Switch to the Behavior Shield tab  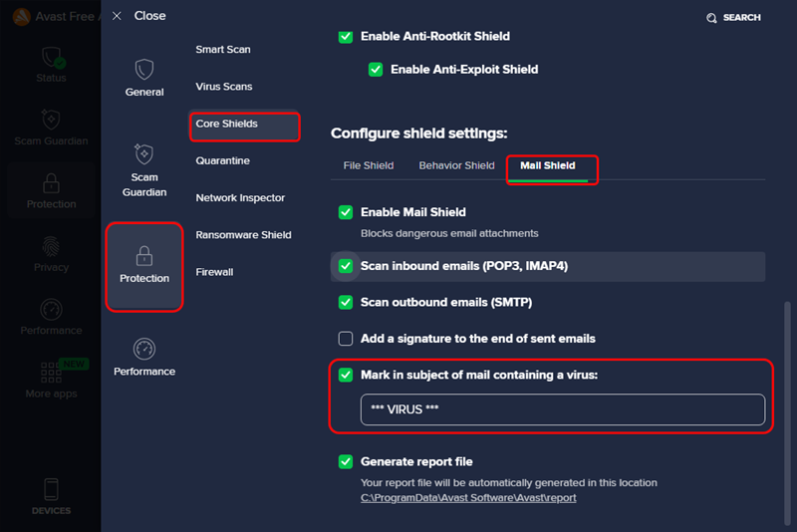point(456,165)
